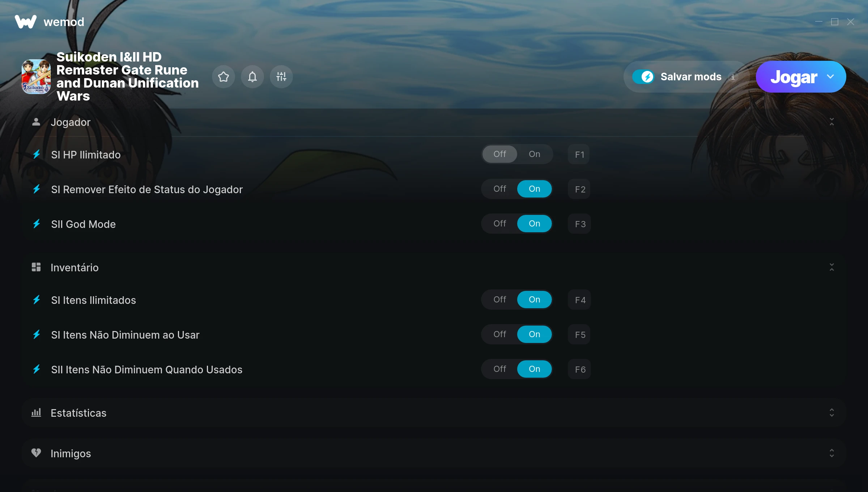Add game to favorites with star icon

click(224, 77)
